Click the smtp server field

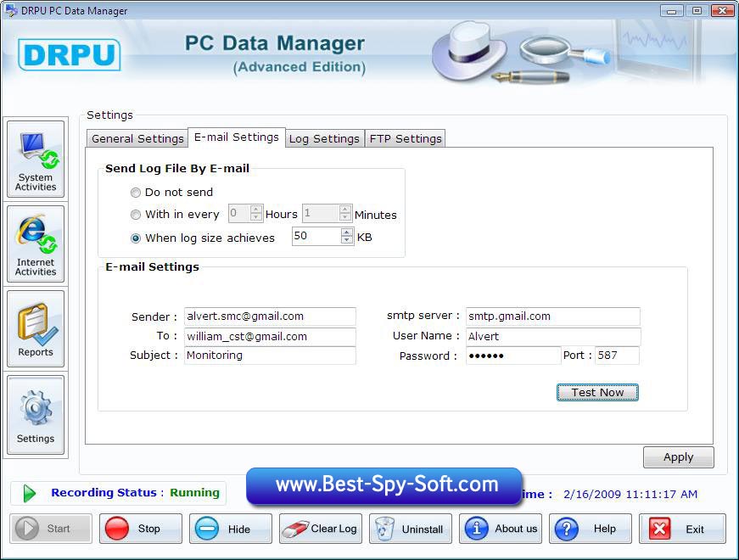(x=553, y=316)
